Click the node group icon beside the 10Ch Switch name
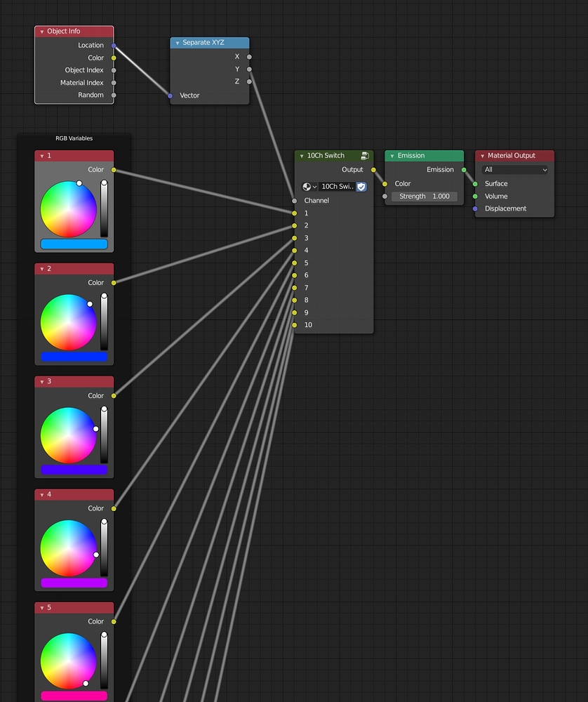 click(364, 155)
